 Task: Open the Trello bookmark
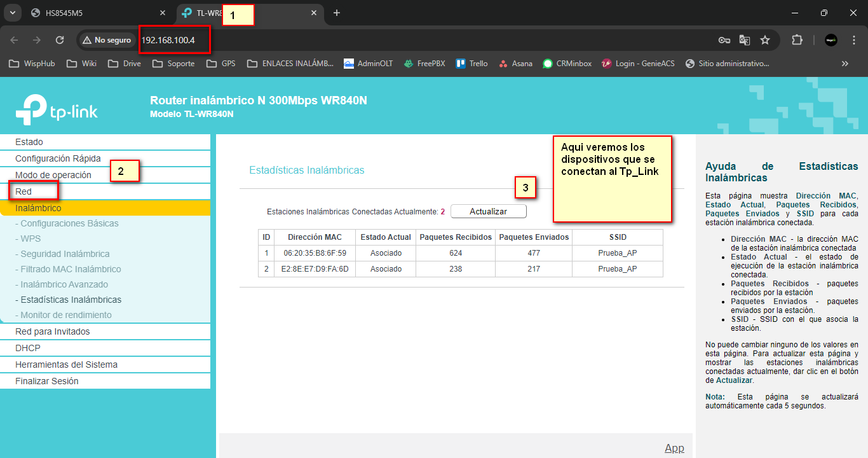click(472, 64)
